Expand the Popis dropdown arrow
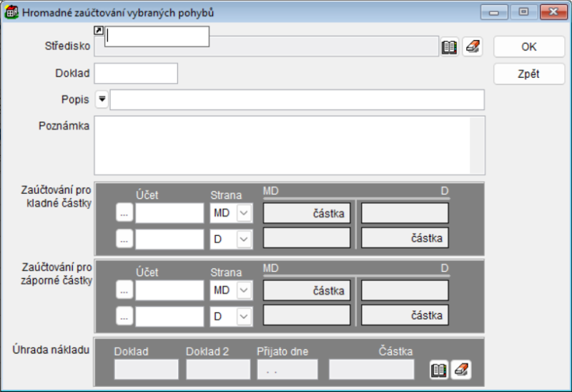The image size is (572, 392). (x=102, y=99)
